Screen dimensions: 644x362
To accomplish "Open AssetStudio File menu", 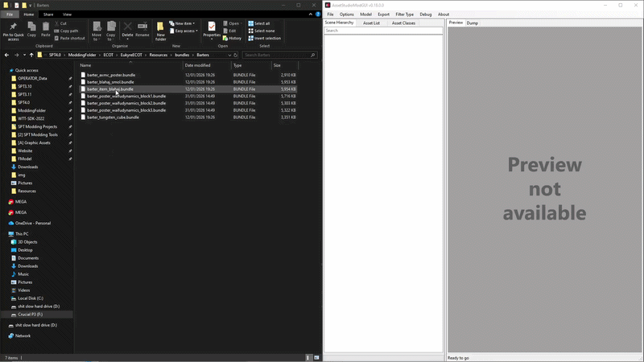I will 330,14.
